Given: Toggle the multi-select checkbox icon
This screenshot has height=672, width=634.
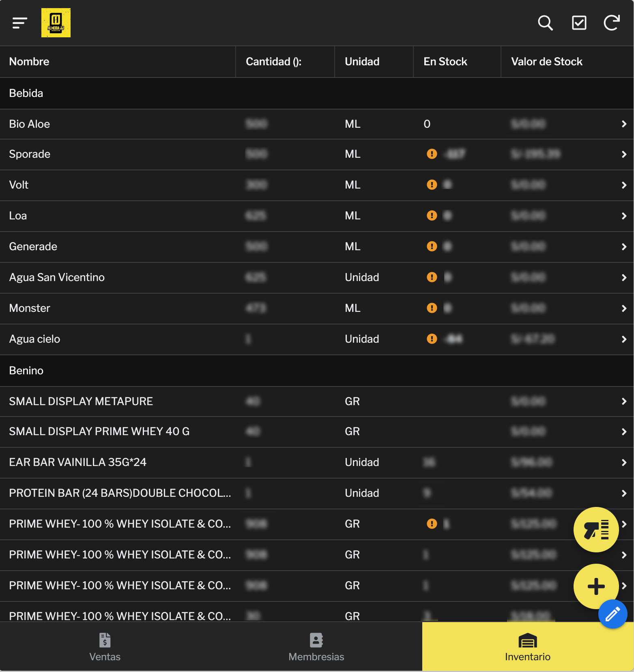Looking at the screenshot, I should pos(579,23).
